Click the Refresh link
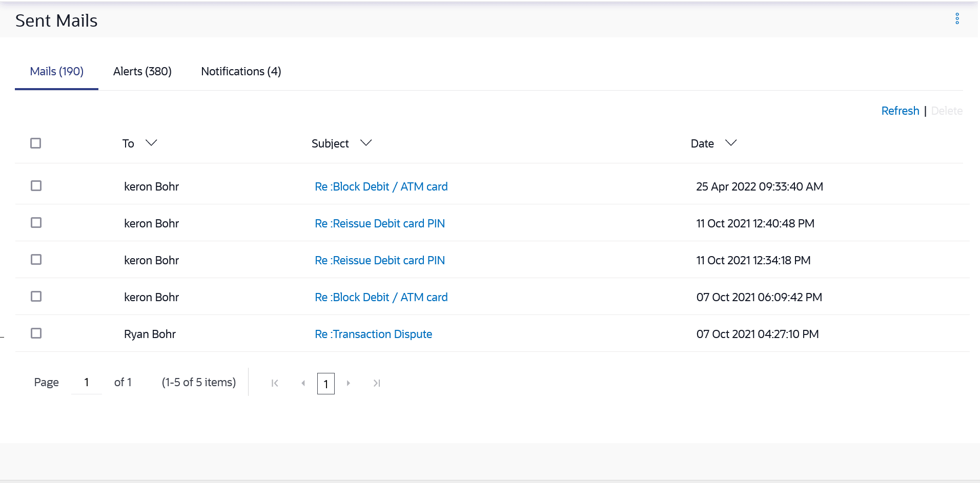980x483 pixels. click(x=900, y=111)
